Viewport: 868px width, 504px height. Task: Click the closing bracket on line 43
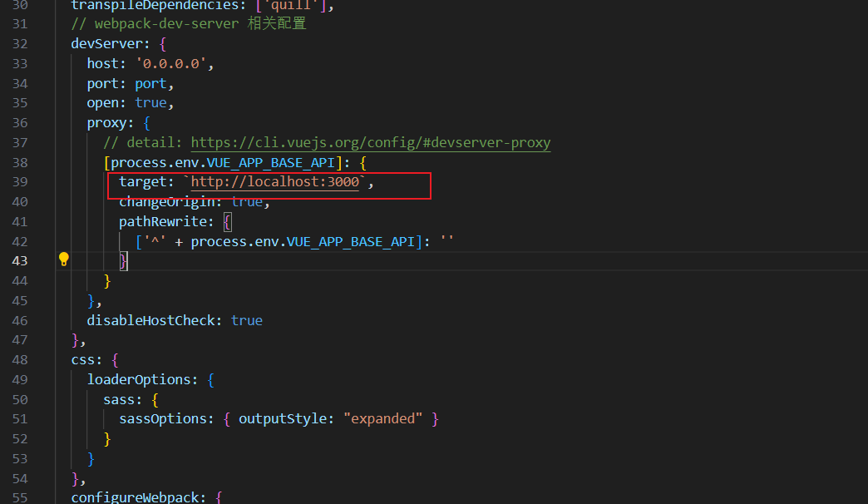[x=123, y=261]
